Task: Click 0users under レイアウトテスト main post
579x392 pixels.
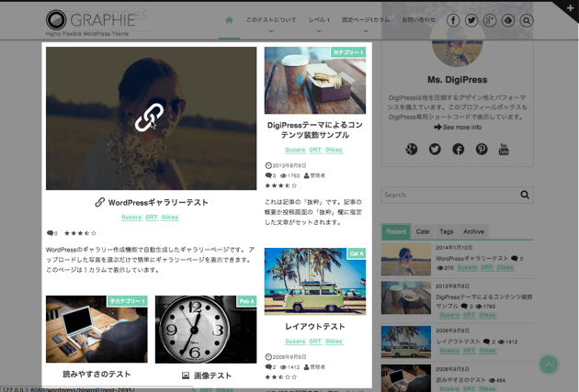Action: (295, 342)
